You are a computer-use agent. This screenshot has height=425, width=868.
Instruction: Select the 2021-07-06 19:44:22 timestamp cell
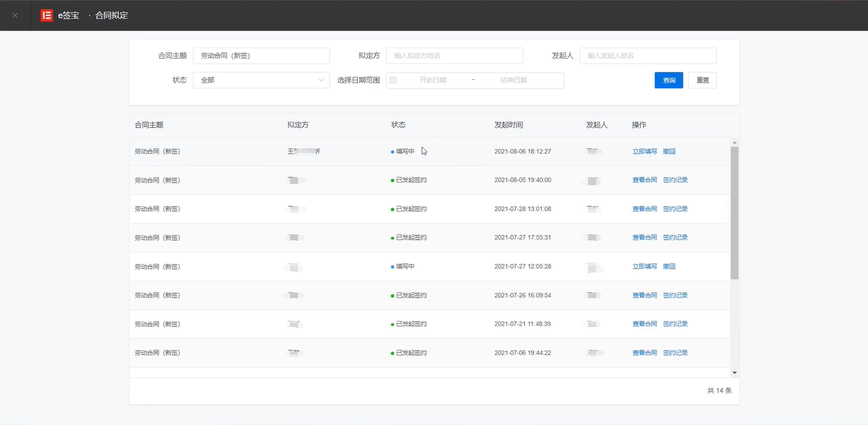(x=523, y=353)
